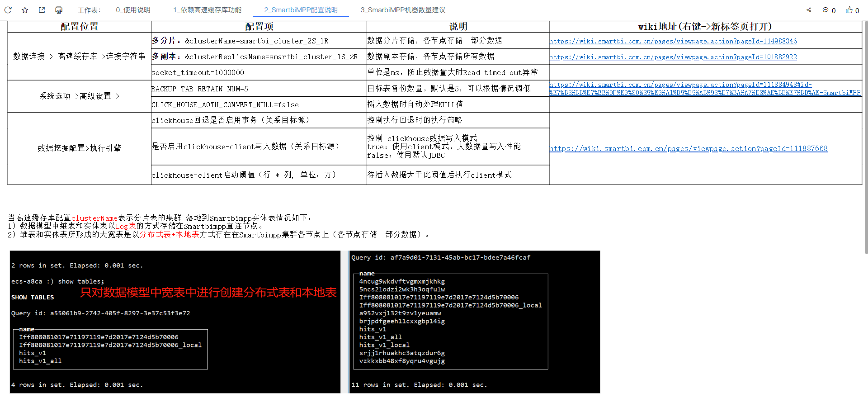Click the thumbs-up like icon
Image resolution: width=868 pixels, height=398 pixels.
coord(849,10)
